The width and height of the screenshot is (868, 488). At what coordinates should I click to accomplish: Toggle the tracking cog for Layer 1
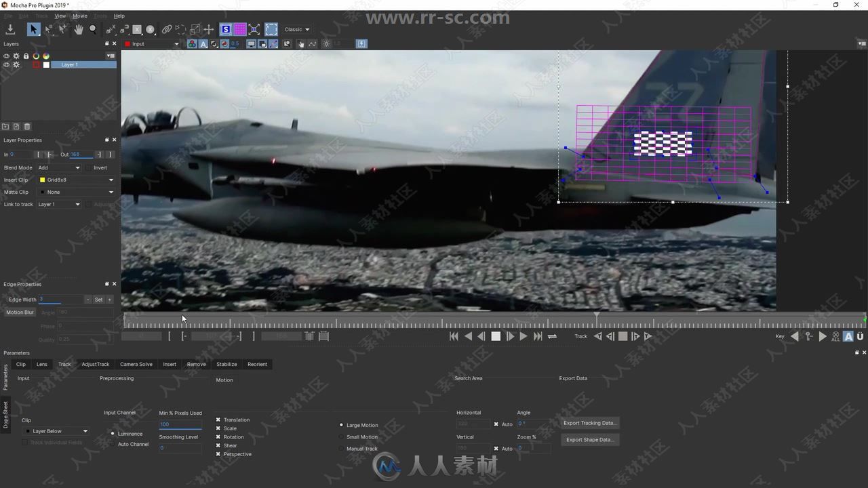point(16,65)
